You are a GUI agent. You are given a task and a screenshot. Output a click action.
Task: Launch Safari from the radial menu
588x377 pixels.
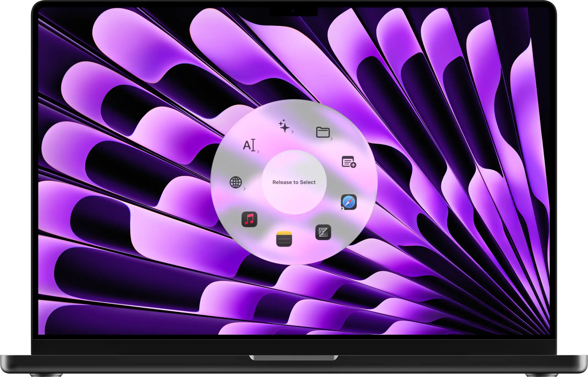[x=349, y=202]
